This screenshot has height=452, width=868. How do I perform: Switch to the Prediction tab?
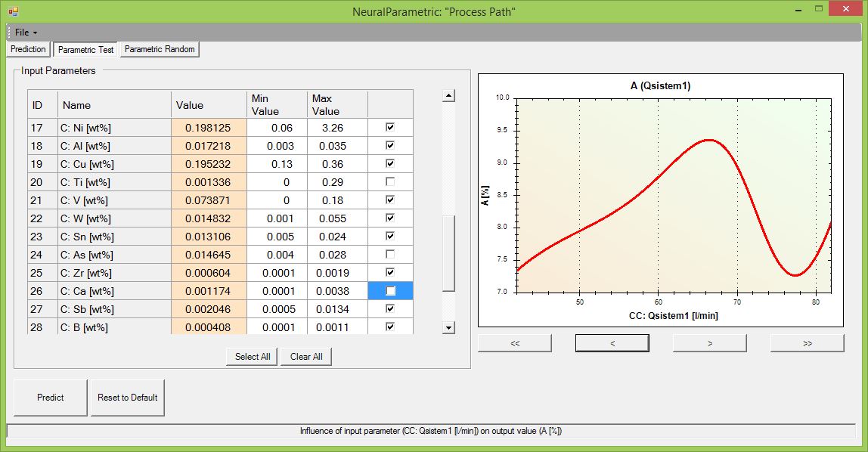pos(28,49)
